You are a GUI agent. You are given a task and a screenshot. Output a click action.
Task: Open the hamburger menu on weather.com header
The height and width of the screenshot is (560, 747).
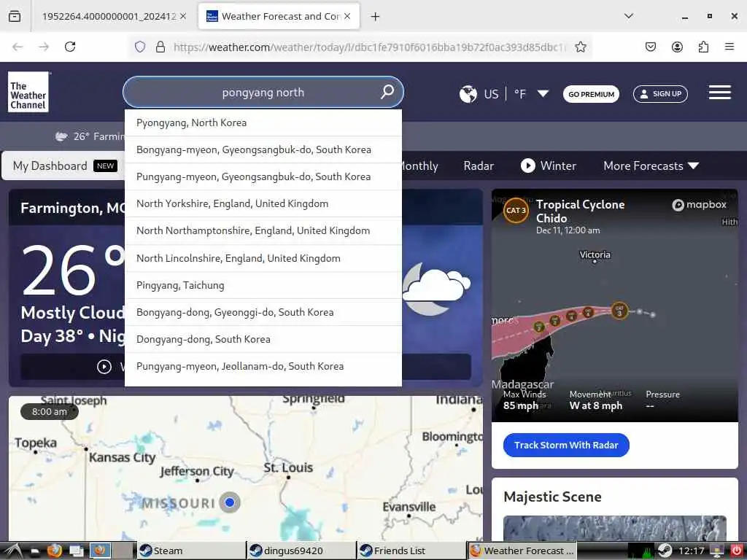pyautogui.click(x=719, y=93)
